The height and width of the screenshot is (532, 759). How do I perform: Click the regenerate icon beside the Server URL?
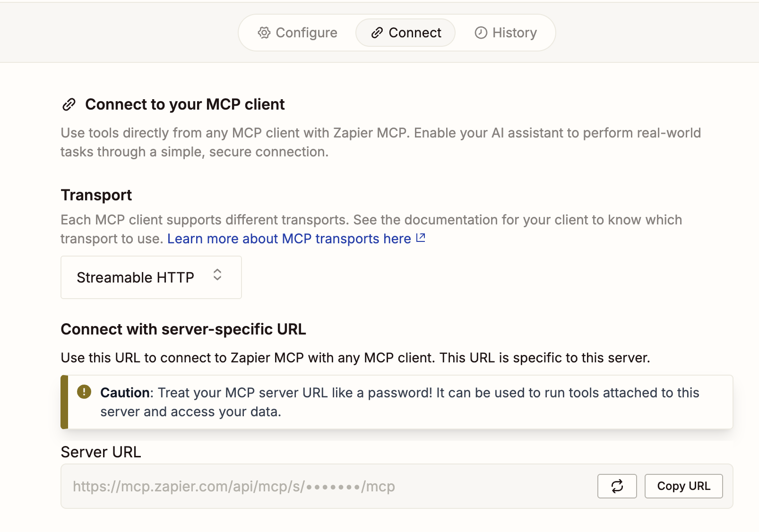click(617, 486)
